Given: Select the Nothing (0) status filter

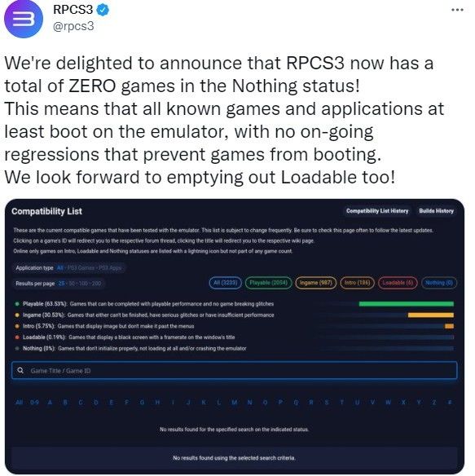Looking at the screenshot, I should tap(439, 283).
